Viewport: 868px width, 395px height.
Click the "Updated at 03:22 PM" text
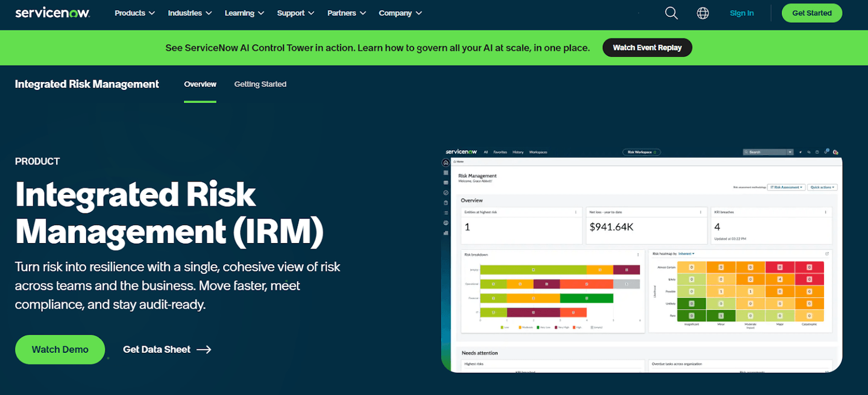click(730, 238)
